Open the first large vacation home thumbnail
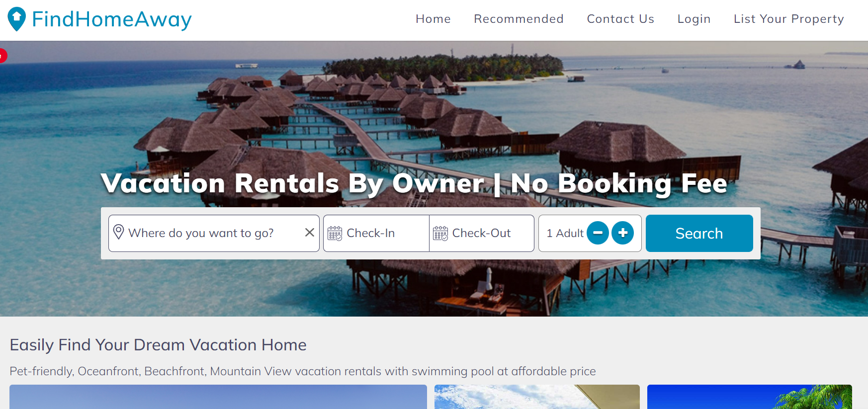The image size is (868, 409). pyautogui.click(x=218, y=397)
